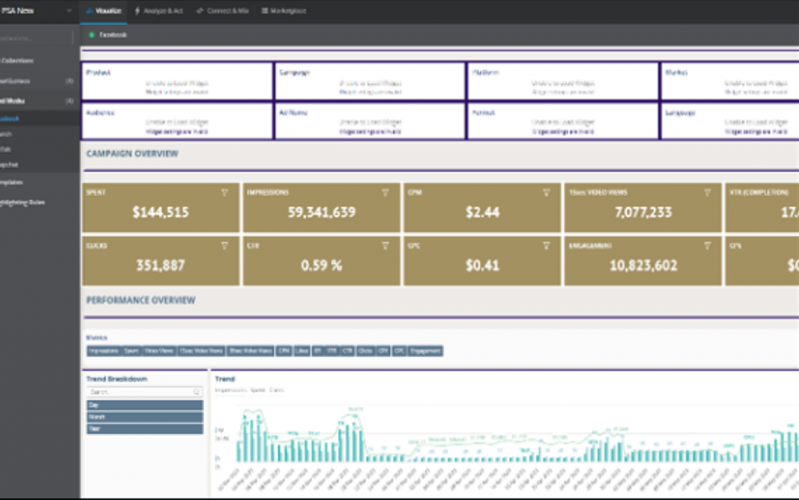Select Week in Trend Breakdown list
The image size is (799, 500).
pyautogui.click(x=144, y=417)
